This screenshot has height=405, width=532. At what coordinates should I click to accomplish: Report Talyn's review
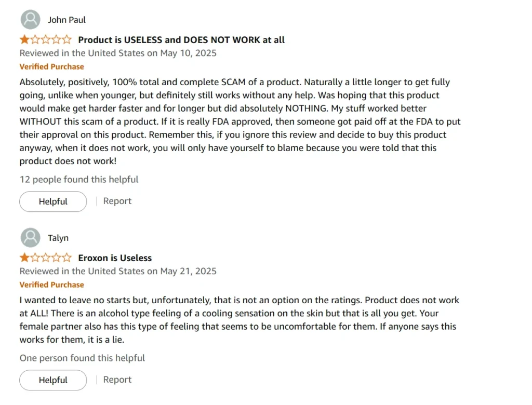pos(117,380)
